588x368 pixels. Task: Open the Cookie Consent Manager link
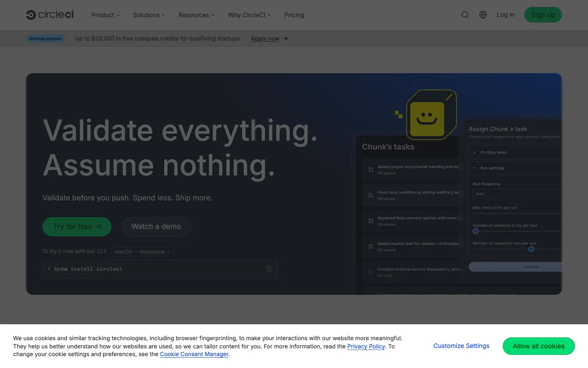point(194,354)
